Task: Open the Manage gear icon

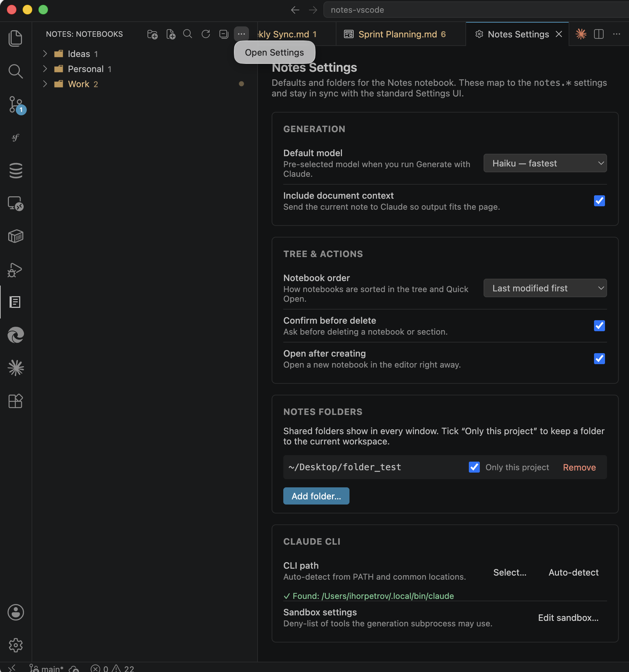Action: point(15,645)
